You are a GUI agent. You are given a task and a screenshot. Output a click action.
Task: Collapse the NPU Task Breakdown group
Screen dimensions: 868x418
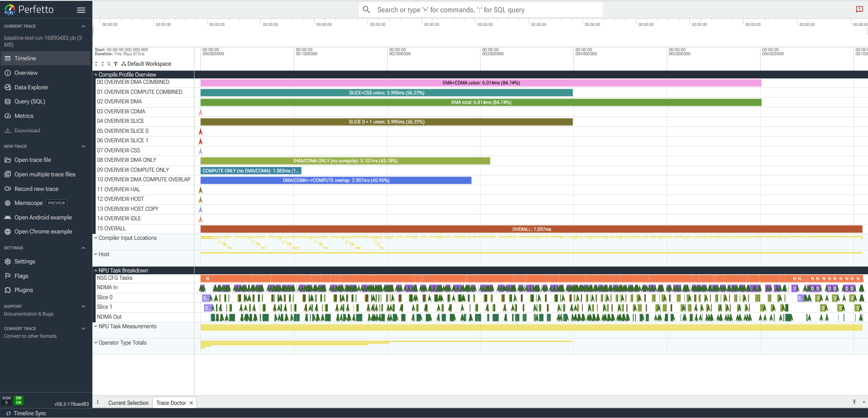pyautogui.click(x=96, y=271)
